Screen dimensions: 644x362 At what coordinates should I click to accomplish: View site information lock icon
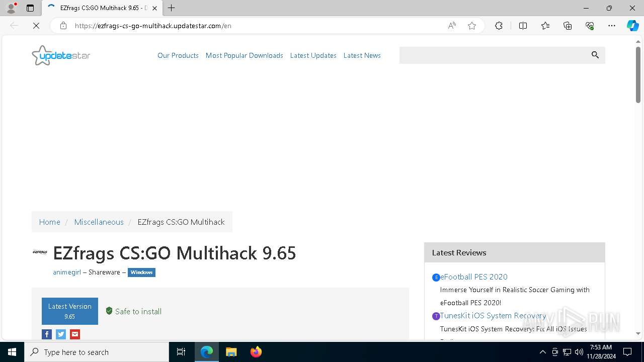[x=63, y=26]
